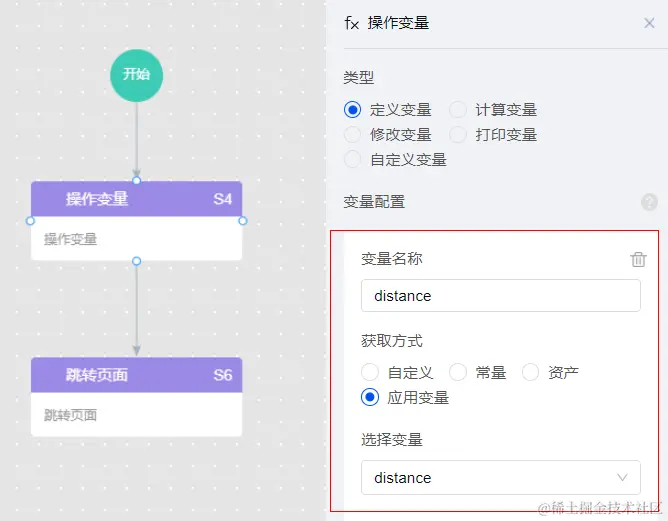Screen dimensions: 668x521
Task: Select the 资产 radio button
Action: (530, 372)
